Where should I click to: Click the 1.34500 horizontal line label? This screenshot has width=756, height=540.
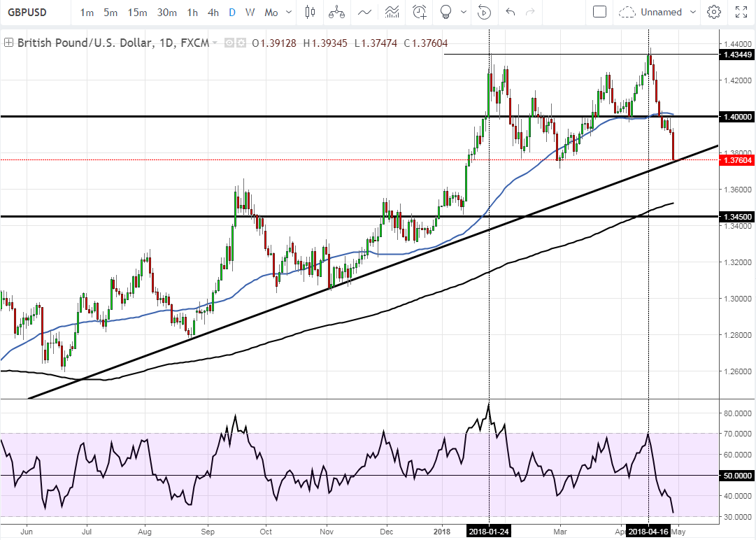tap(735, 217)
